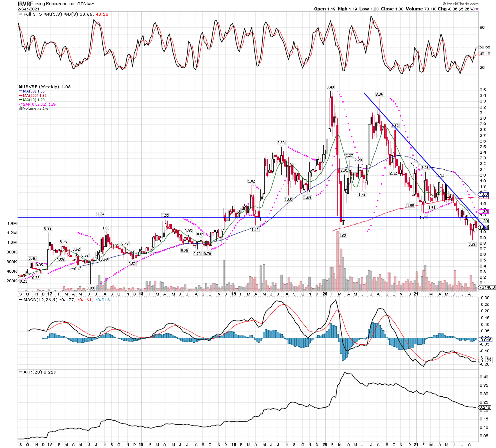The width and height of the screenshot is (496, 448).
Task: Select the MA(200) 1.62 legend entry
Action: coord(32,96)
